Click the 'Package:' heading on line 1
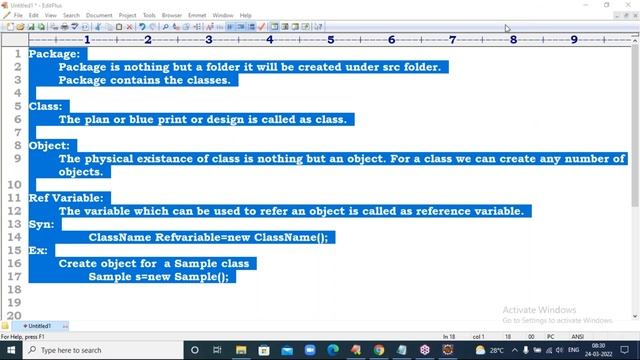 tap(54, 54)
